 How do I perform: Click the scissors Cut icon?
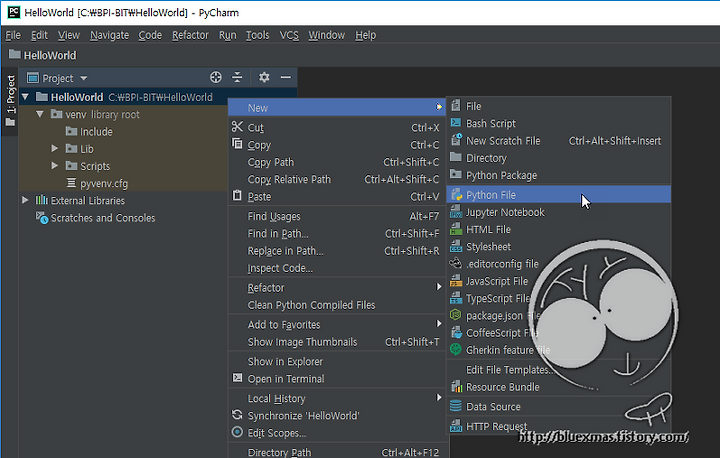pos(237,127)
